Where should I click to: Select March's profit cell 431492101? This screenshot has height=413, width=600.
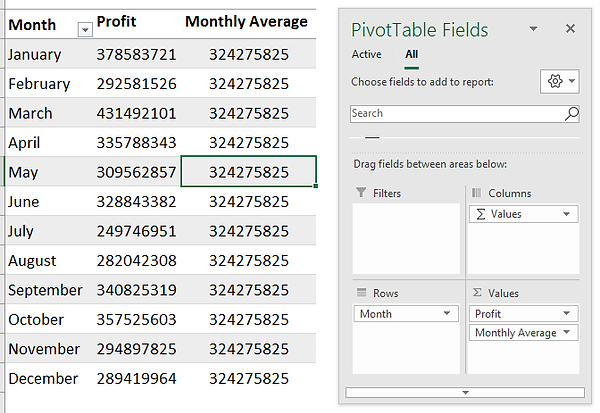[136, 113]
